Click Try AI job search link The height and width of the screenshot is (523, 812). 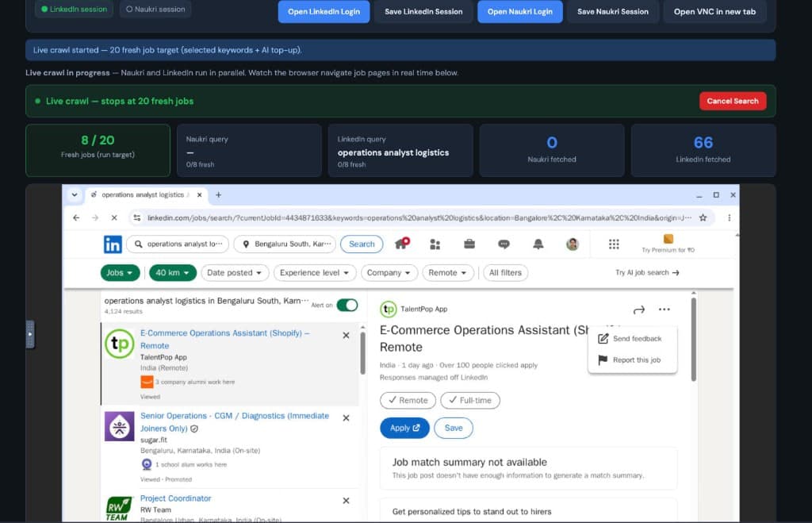tap(647, 273)
